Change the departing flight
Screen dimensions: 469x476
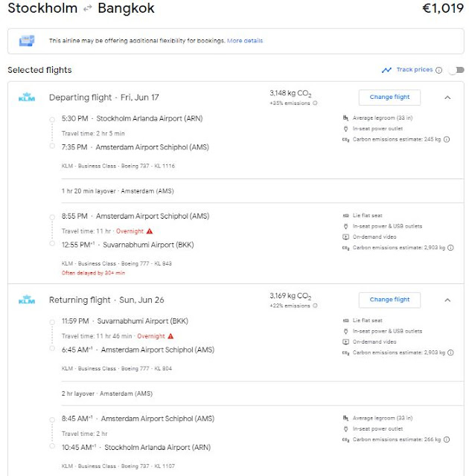click(x=389, y=97)
